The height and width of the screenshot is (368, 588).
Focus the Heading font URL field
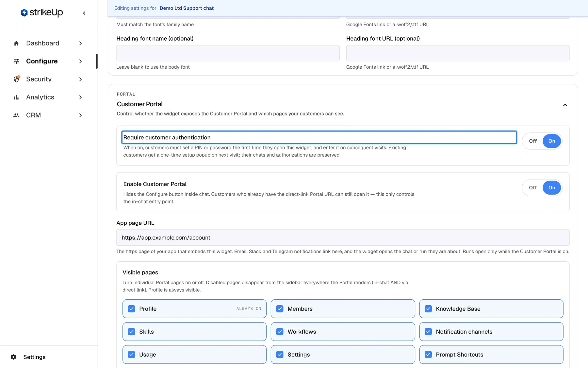[458, 53]
